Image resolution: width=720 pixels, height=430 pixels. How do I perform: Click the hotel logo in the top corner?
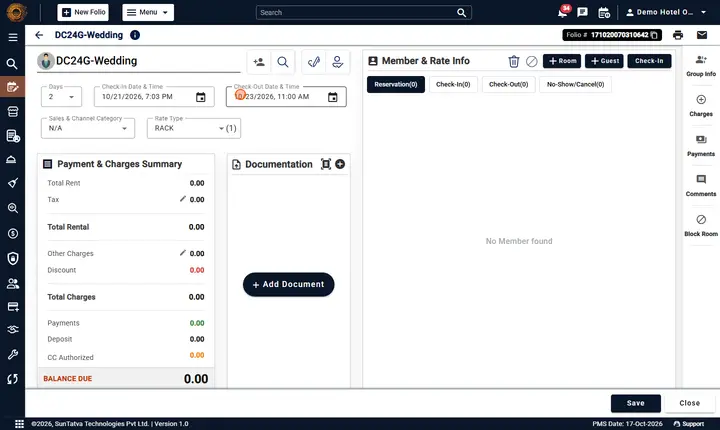(17, 12)
